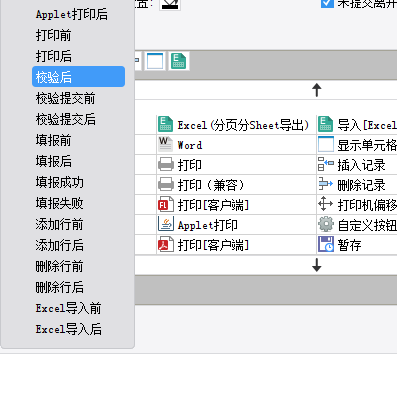Click the 导入[Excel] icon
Viewport: 397px width, 409px height.
tap(326, 124)
